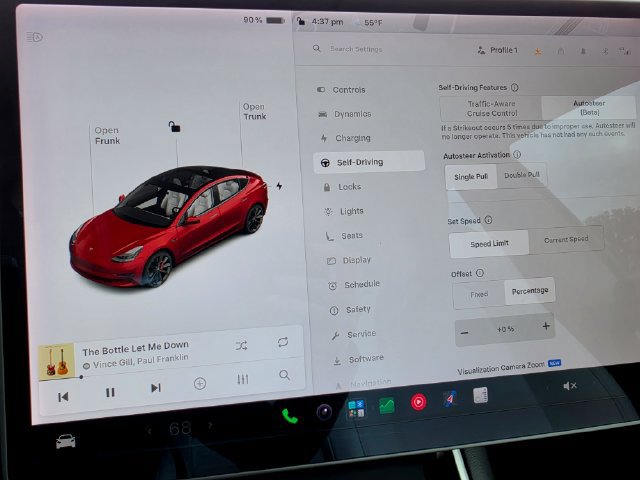The height and width of the screenshot is (480, 640).
Task: Show info icon next to Offset
Action: [x=480, y=273]
